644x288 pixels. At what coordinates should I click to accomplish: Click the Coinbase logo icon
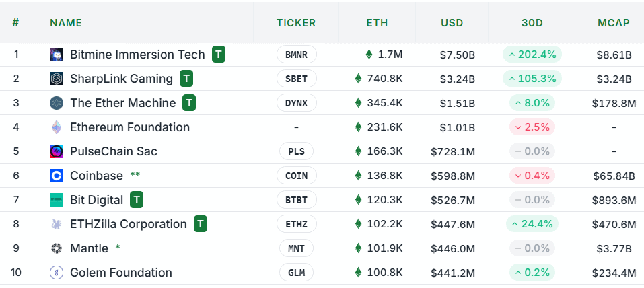pos(57,176)
